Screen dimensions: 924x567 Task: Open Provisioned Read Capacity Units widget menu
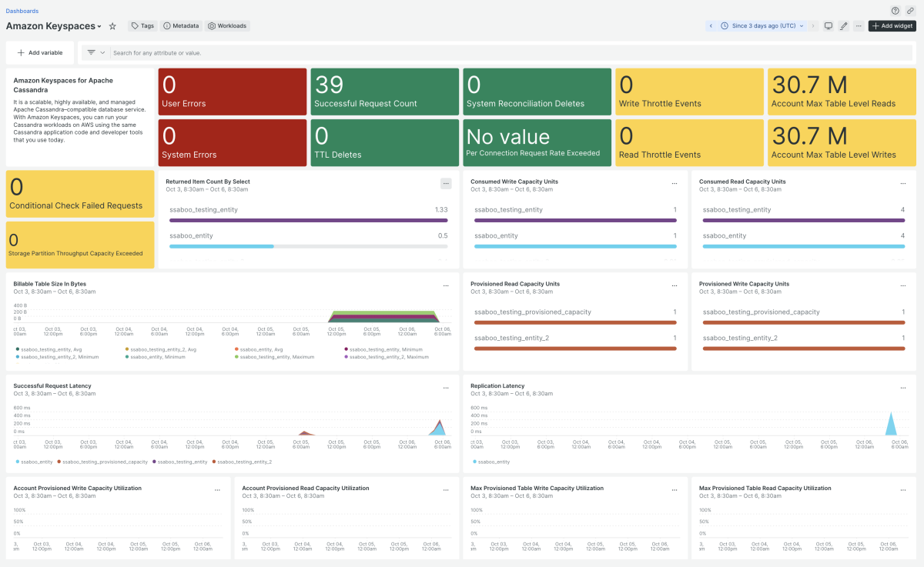[x=675, y=285]
